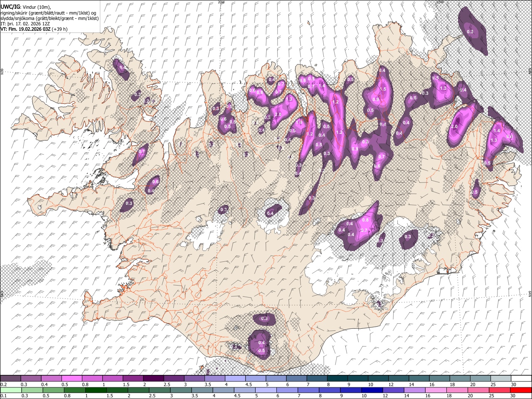Pick the darkest purple swatch labeled 2, top legend row
This screenshot has height=399, width=532.
point(153,379)
